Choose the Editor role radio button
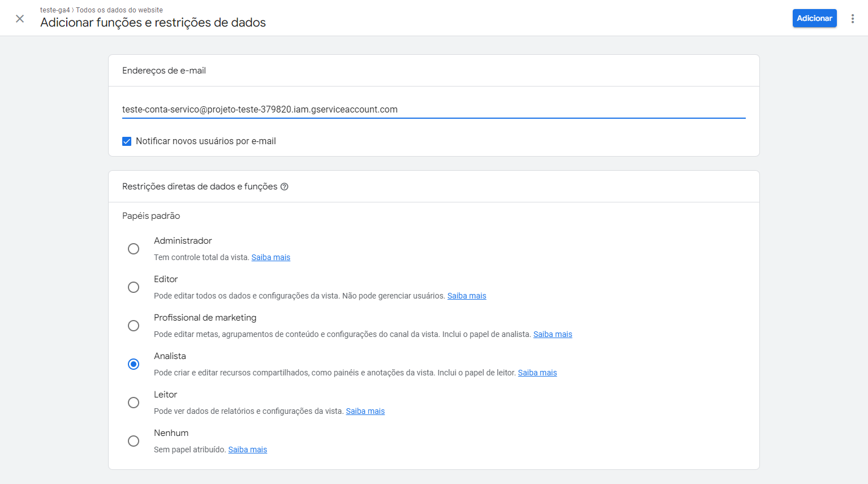The height and width of the screenshot is (484, 868). (134, 287)
